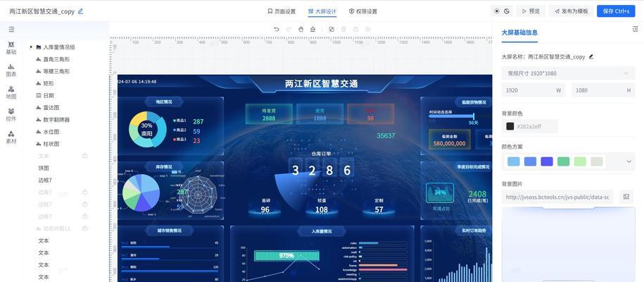The height and width of the screenshot is (282, 644).
Task: Click the 保存 Ctrl+s button
Action: [x=616, y=11]
